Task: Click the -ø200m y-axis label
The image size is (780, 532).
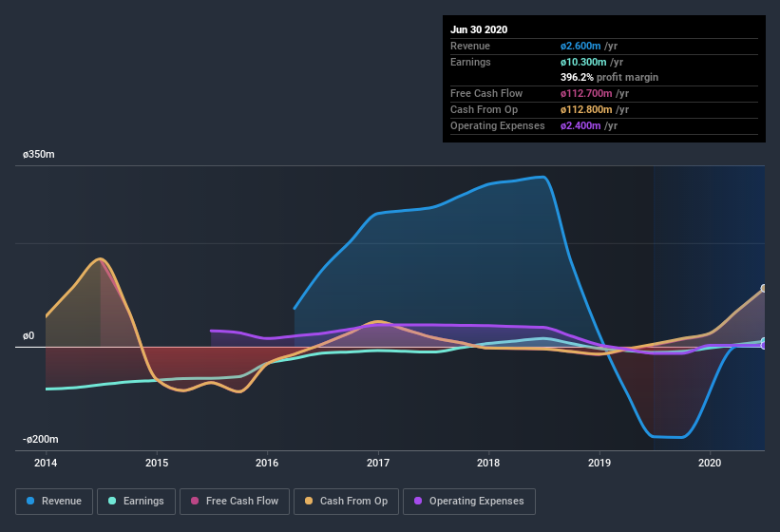Action: tap(41, 440)
